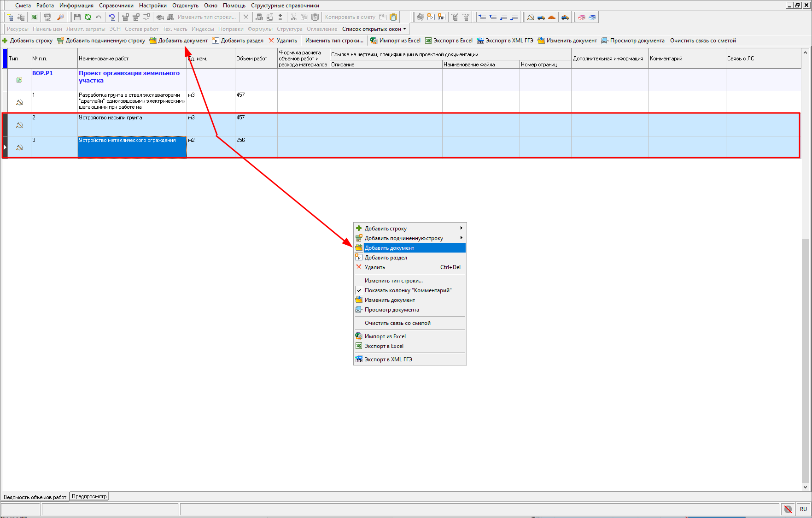The width and height of the screenshot is (812, 518).
Task: Click the yellow paste clipboard icon
Action: click(393, 17)
